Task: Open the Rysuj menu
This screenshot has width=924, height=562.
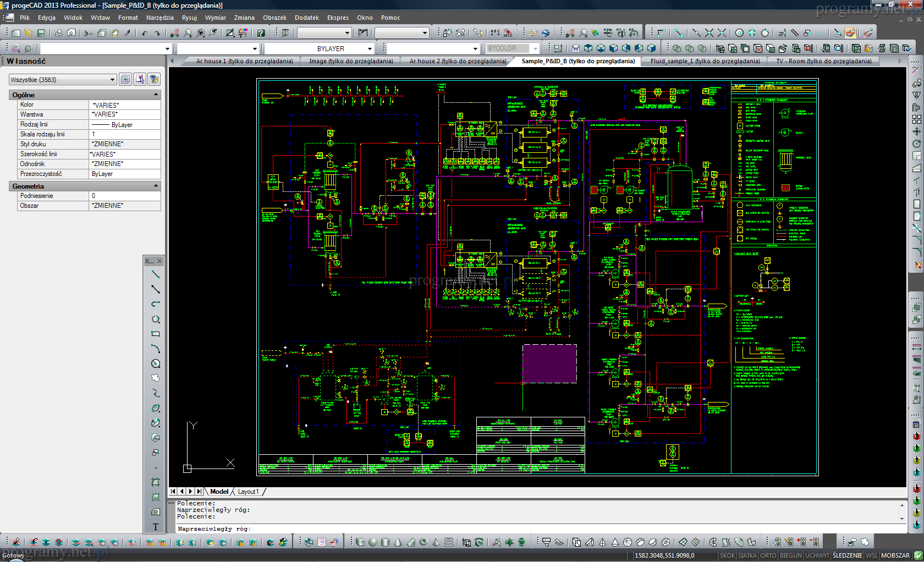Action: pyautogui.click(x=189, y=18)
